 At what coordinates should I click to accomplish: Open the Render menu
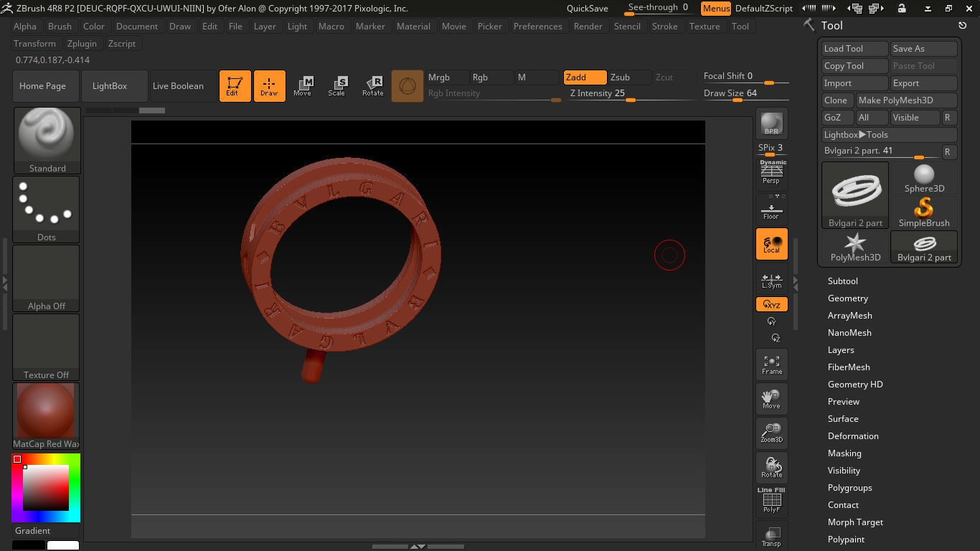(x=588, y=26)
